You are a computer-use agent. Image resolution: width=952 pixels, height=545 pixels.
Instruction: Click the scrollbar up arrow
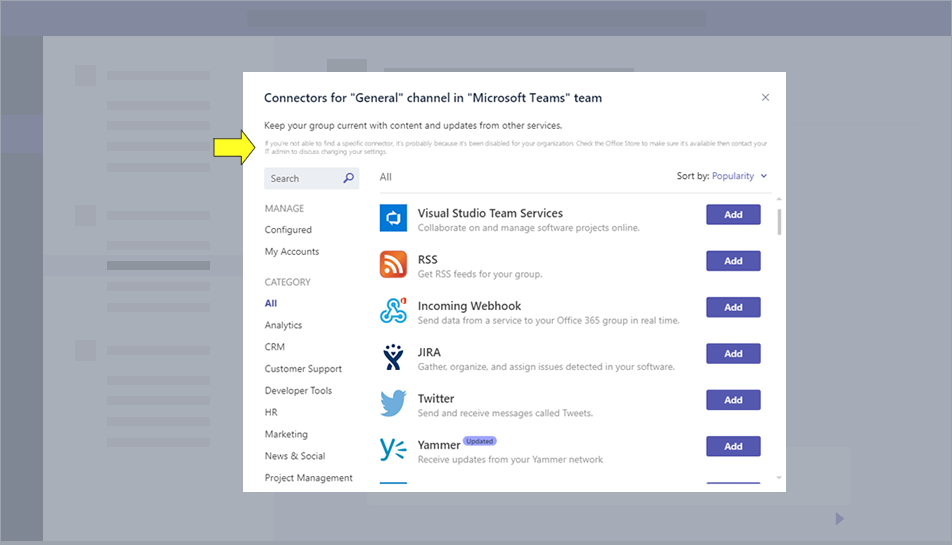coord(779,199)
